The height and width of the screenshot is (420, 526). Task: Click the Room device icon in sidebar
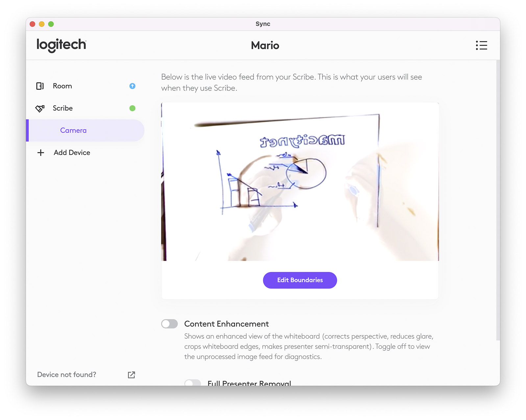pyautogui.click(x=40, y=86)
